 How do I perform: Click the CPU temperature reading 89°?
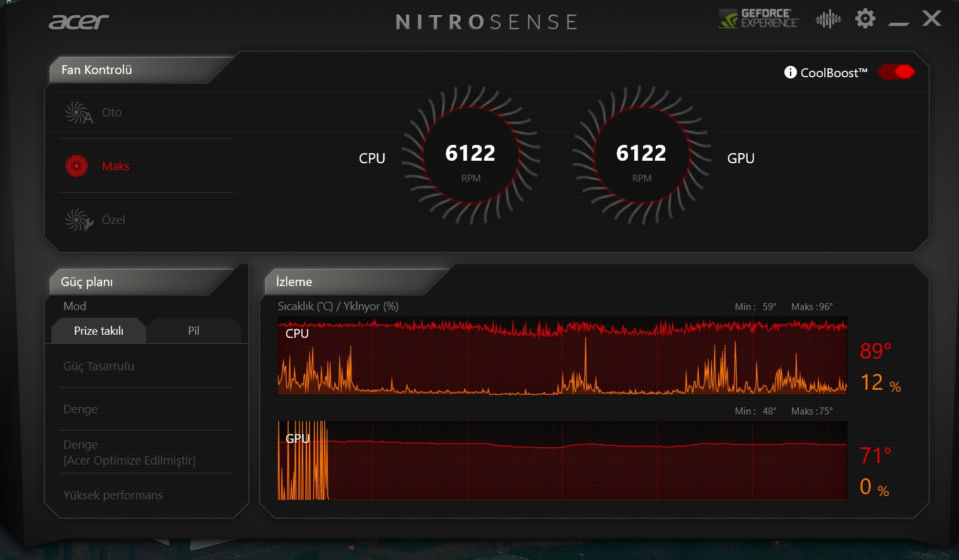(875, 351)
